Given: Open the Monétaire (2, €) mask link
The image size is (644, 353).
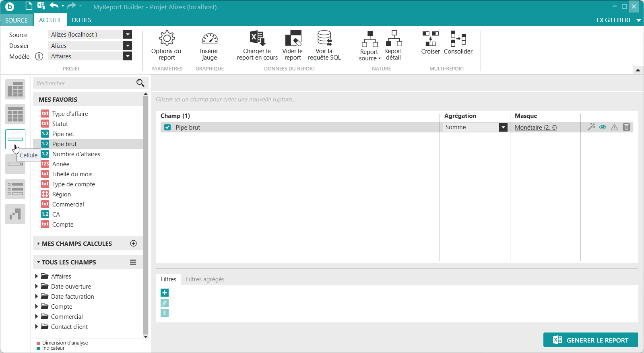Looking at the screenshot, I should pyautogui.click(x=535, y=128).
